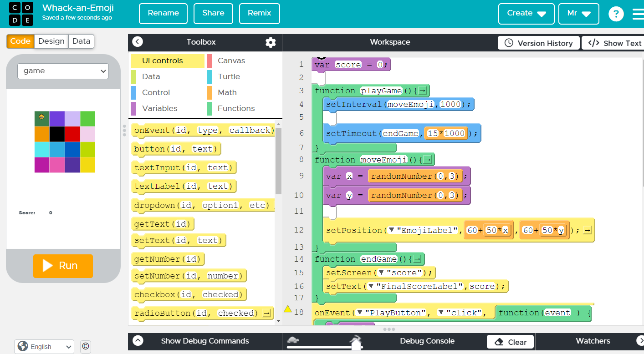This screenshot has width=644, height=354.
Task: Open the Mr user account dropdown
Action: click(x=579, y=14)
